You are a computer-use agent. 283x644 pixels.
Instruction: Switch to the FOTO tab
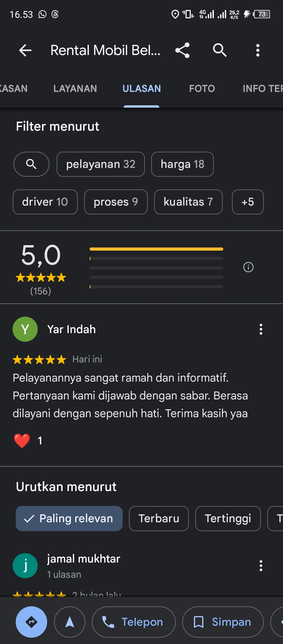point(202,89)
